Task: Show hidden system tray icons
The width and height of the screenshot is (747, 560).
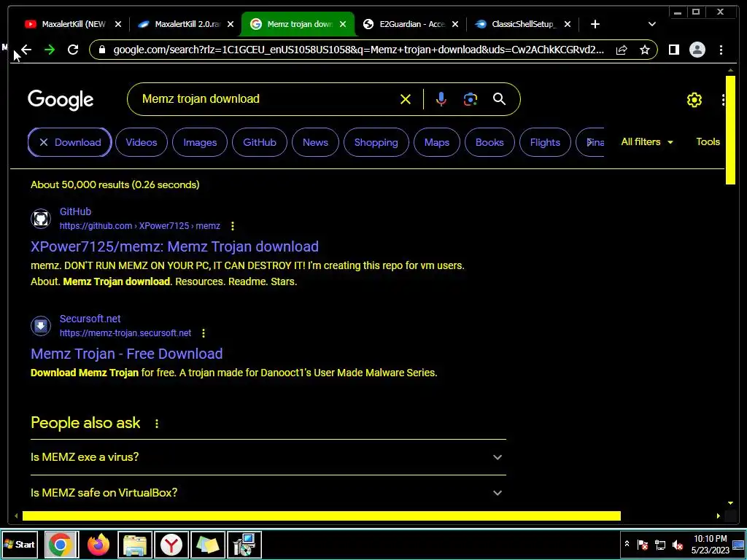Action: coord(627,544)
